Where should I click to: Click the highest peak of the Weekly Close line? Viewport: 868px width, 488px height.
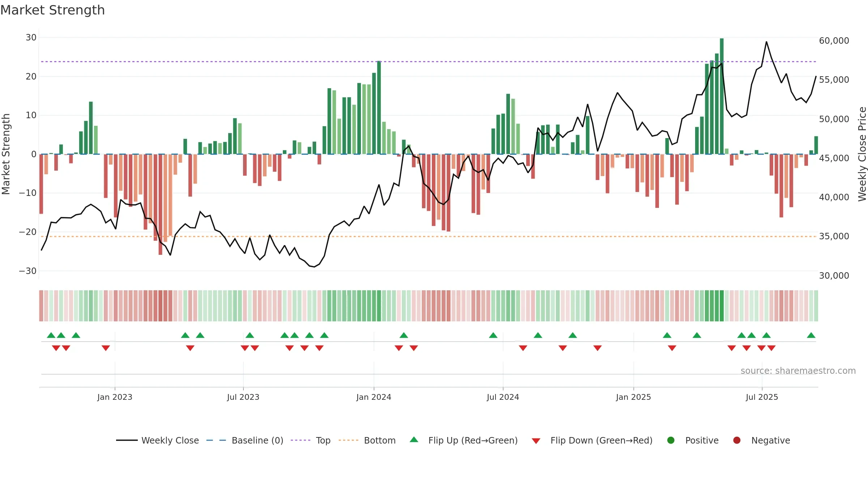pyautogui.click(x=766, y=42)
